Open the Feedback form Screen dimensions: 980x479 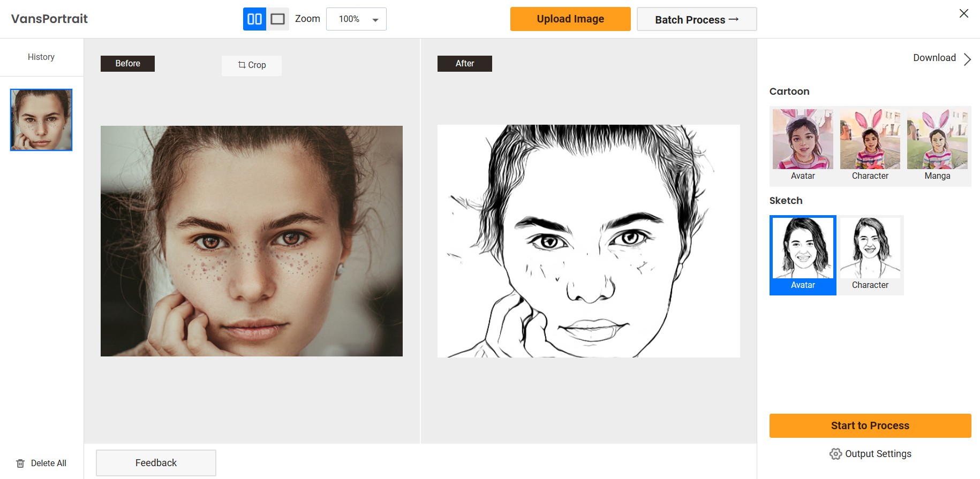[156, 463]
